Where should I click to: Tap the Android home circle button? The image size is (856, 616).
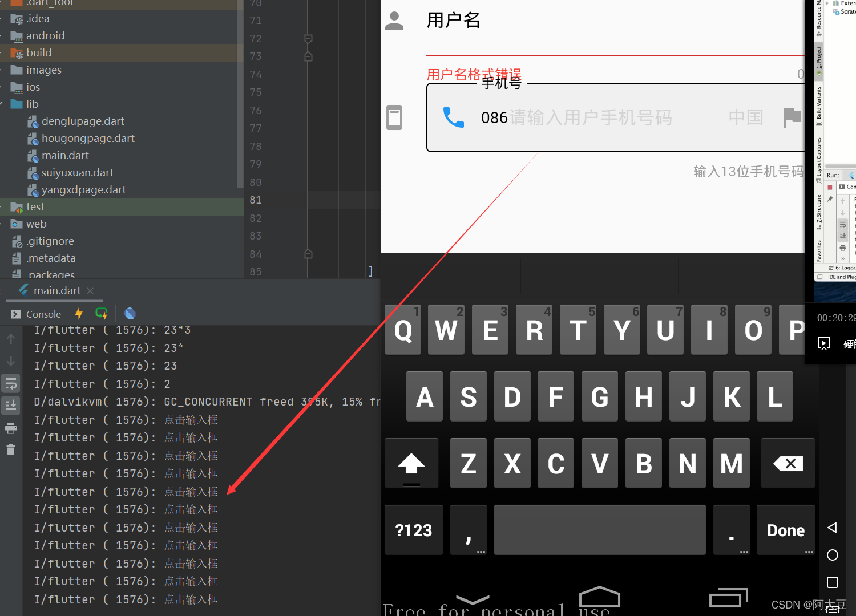pos(833,555)
